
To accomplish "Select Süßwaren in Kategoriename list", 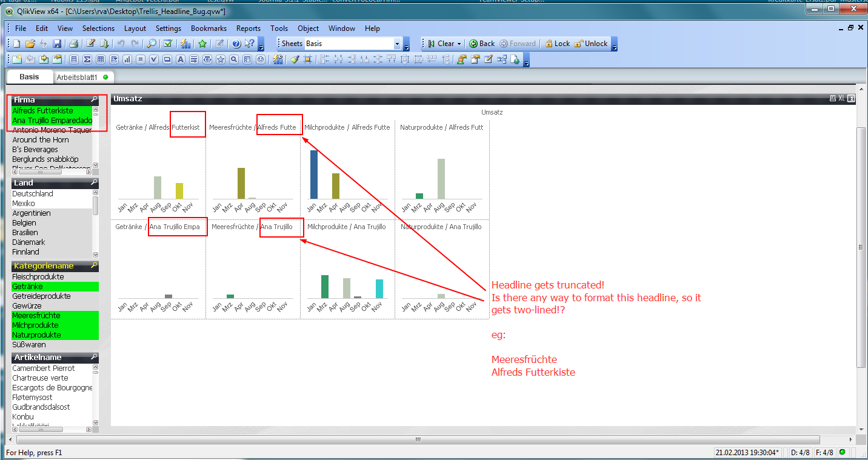I will click(x=55, y=344).
